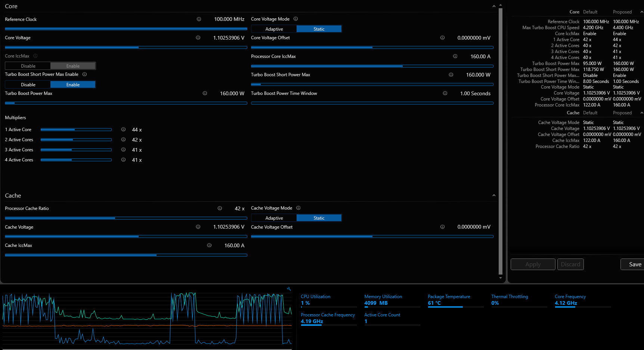Click the scrollbar down arrow
This screenshot has height=350, width=644.
point(501,278)
